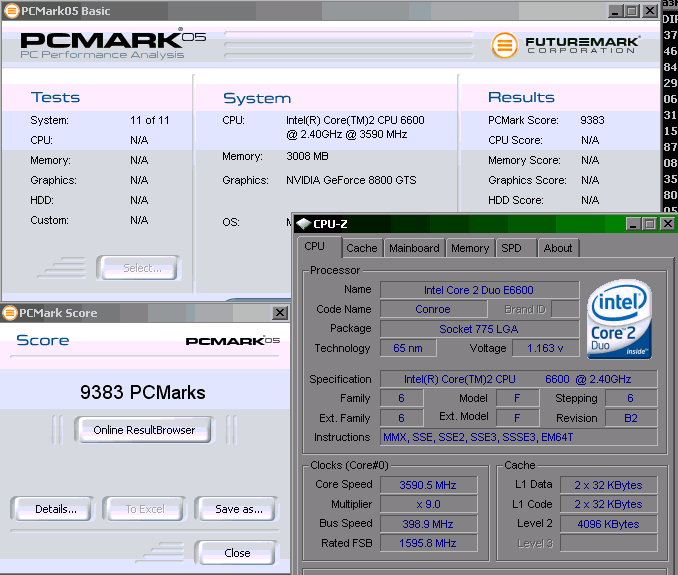Click the Rated FSB value 1595.8 MHz
The width and height of the screenshot is (678, 575).
tap(429, 543)
